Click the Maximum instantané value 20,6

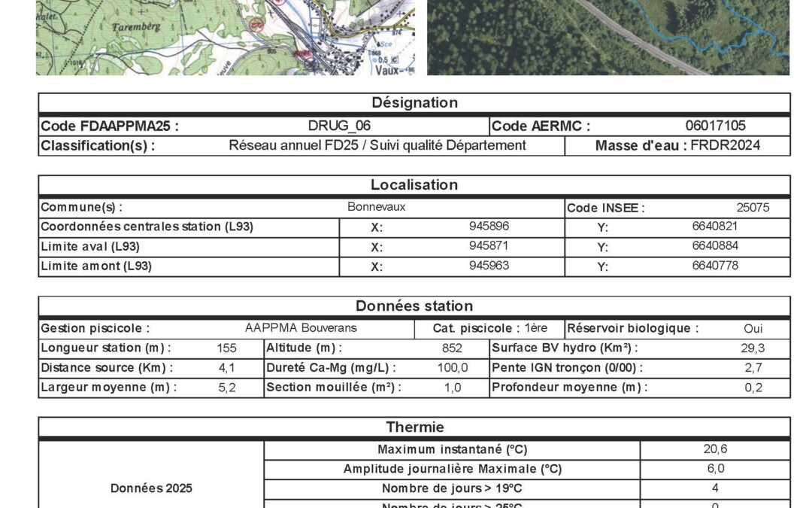pos(715,450)
